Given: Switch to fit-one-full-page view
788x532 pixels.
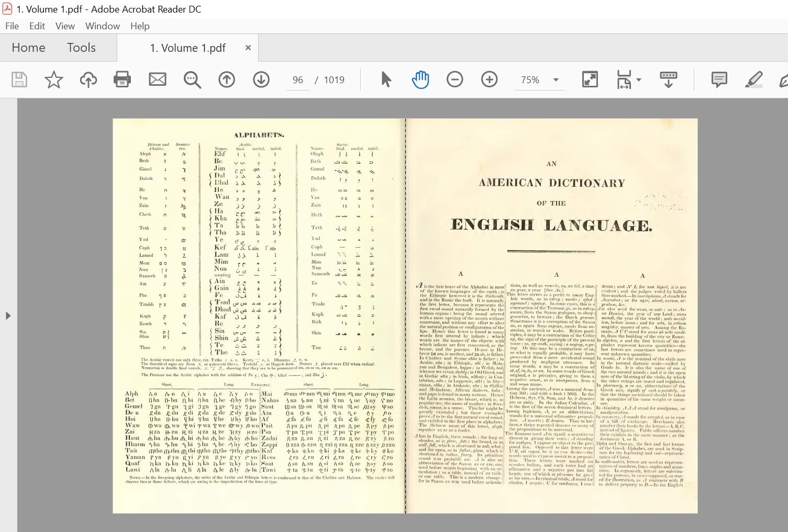Looking at the screenshot, I should [590, 80].
